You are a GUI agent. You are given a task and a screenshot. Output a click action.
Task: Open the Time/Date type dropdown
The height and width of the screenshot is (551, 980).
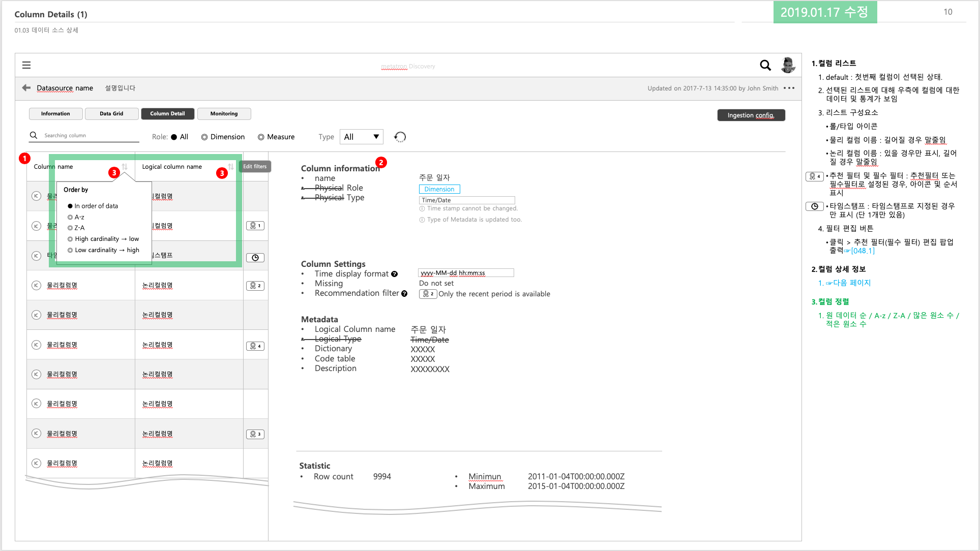467,200
